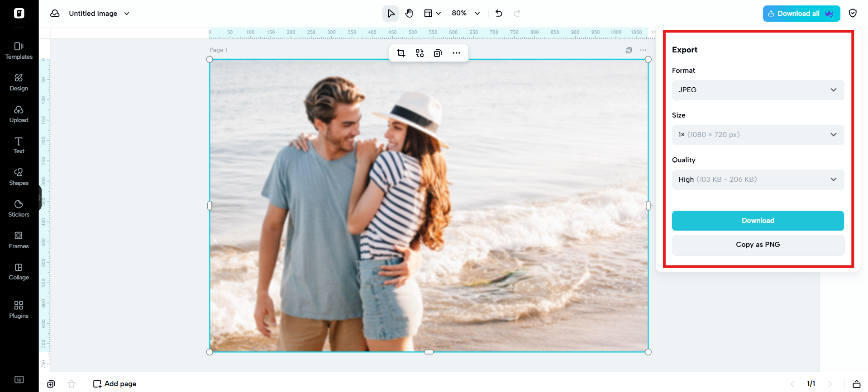This screenshot has width=868, height=392.
Task: Click the duplicate page icon in bottom bar
Action: coord(51,384)
